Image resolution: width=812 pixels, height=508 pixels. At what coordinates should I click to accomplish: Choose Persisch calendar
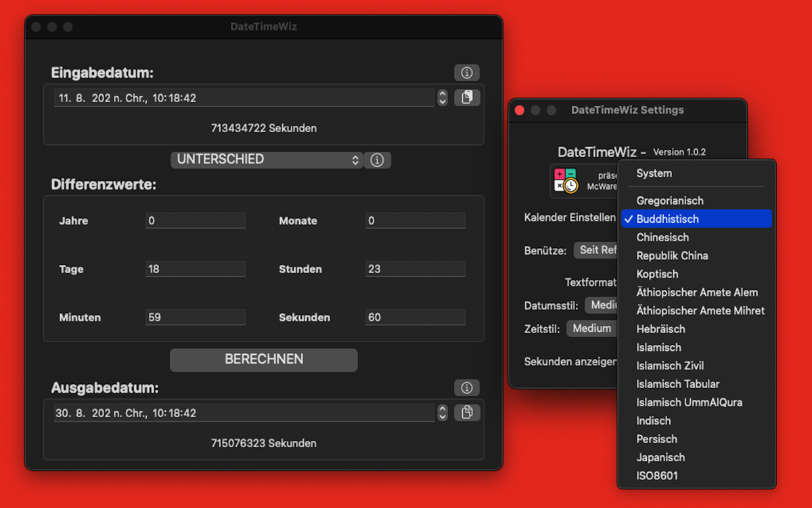696,438
